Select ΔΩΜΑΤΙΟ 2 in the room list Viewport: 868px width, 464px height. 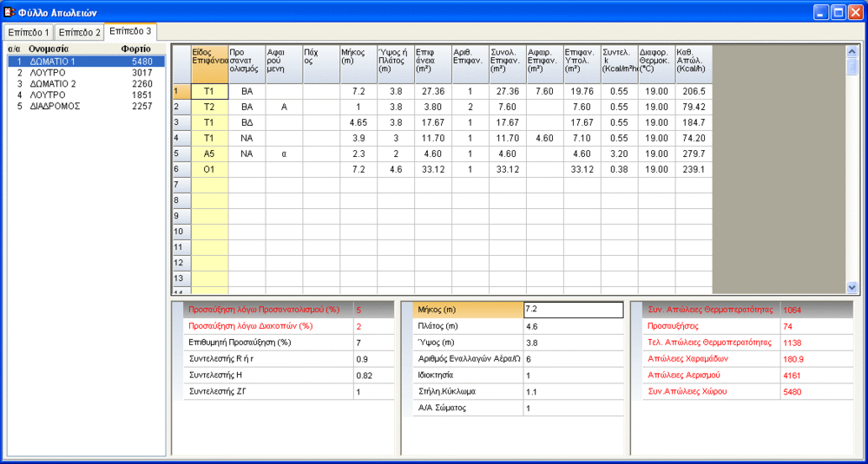[x=54, y=84]
